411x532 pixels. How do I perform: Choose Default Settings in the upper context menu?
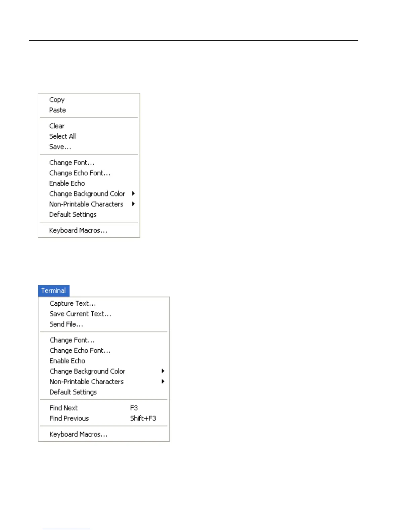tap(73, 215)
